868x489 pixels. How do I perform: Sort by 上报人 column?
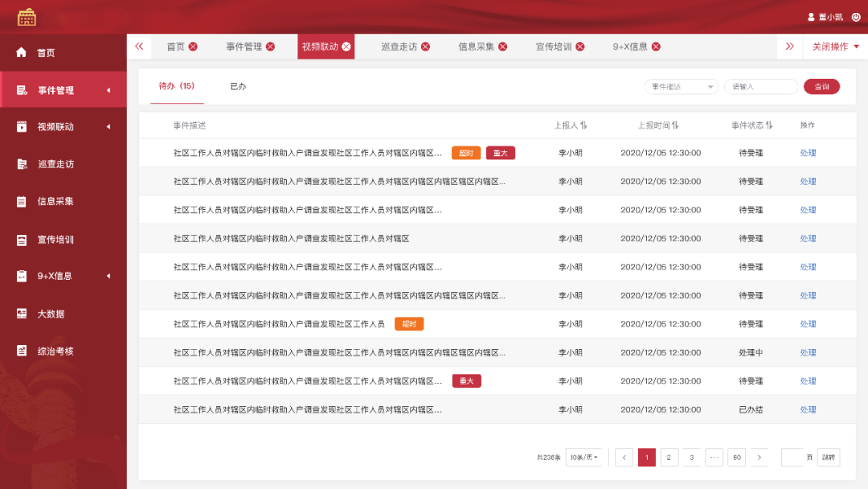tap(583, 125)
